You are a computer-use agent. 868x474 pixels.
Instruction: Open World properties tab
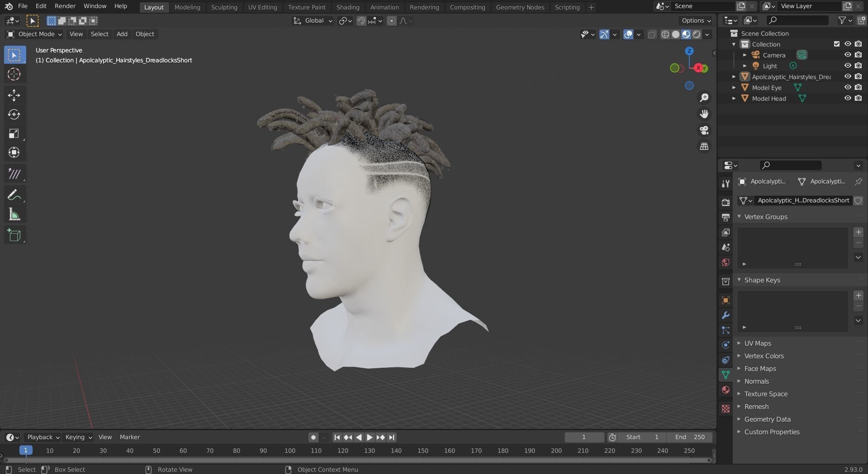(x=726, y=263)
